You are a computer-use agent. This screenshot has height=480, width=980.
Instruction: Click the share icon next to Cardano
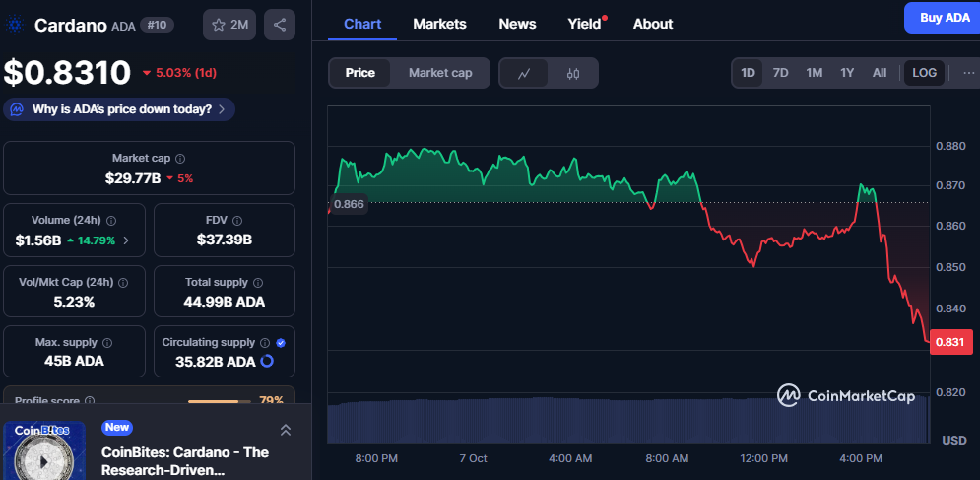[x=280, y=25]
